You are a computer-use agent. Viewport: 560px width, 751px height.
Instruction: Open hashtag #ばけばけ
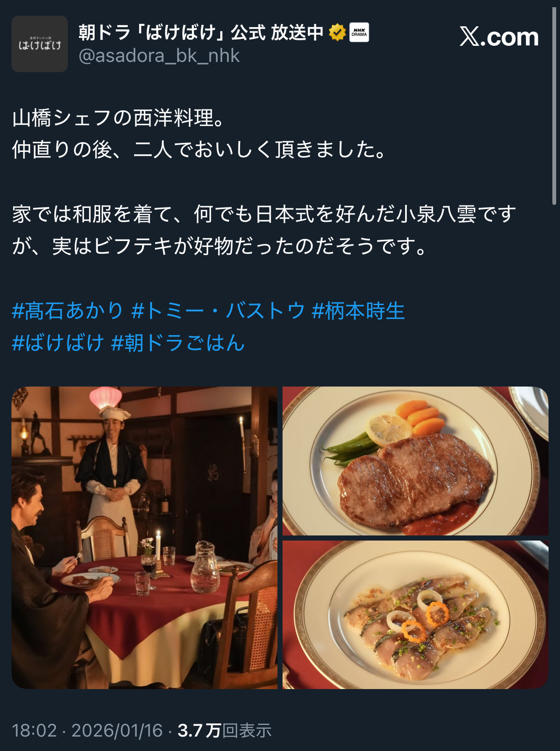[58, 343]
